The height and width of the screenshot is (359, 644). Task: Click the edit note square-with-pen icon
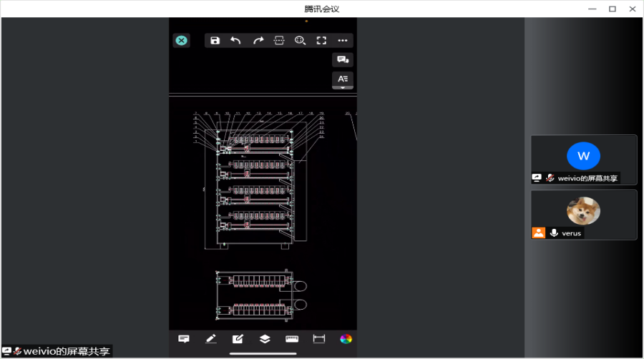pyautogui.click(x=238, y=339)
